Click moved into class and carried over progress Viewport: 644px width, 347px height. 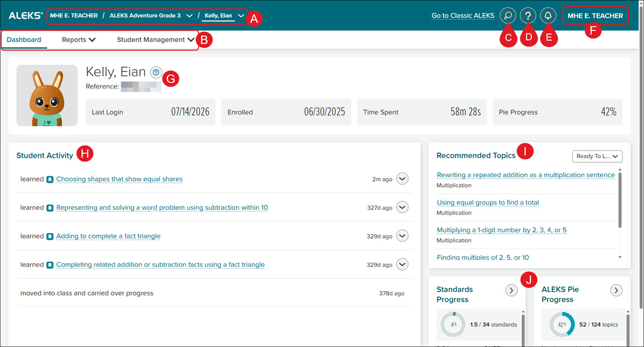tap(87, 293)
